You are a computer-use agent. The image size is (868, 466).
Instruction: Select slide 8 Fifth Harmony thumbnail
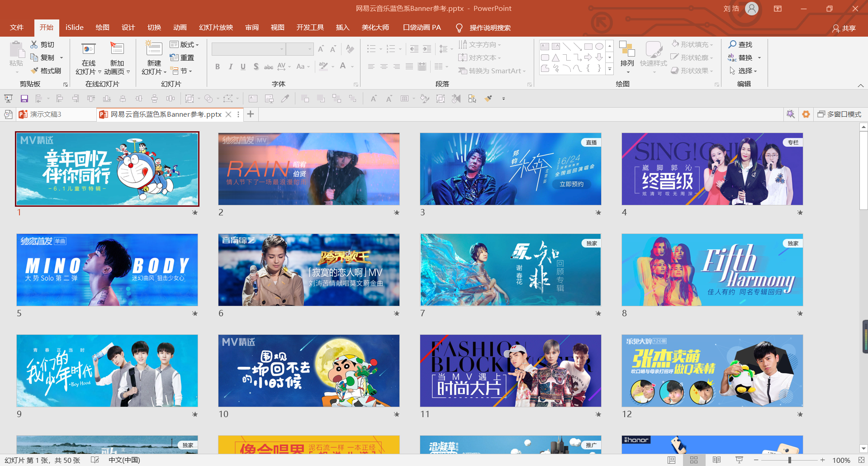pyautogui.click(x=712, y=270)
